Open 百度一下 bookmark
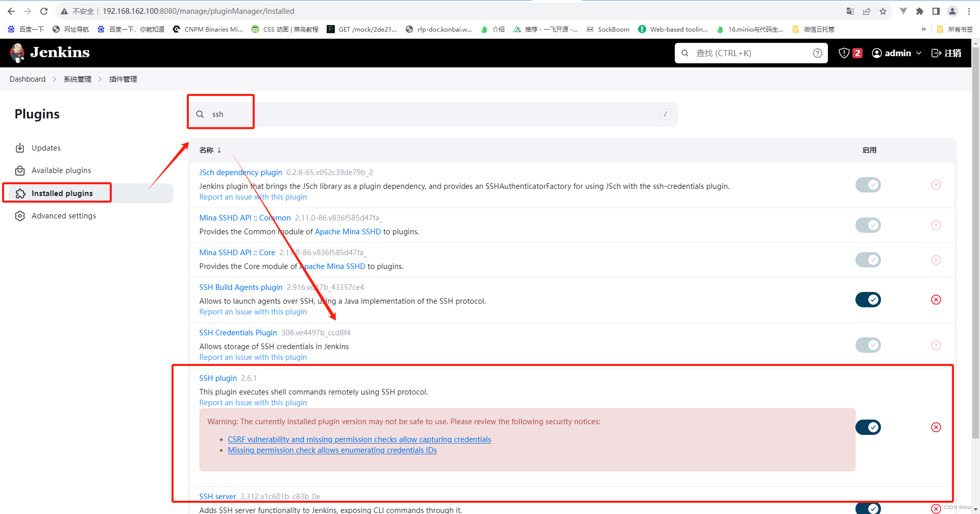The height and width of the screenshot is (514, 980). tap(26, 30)
